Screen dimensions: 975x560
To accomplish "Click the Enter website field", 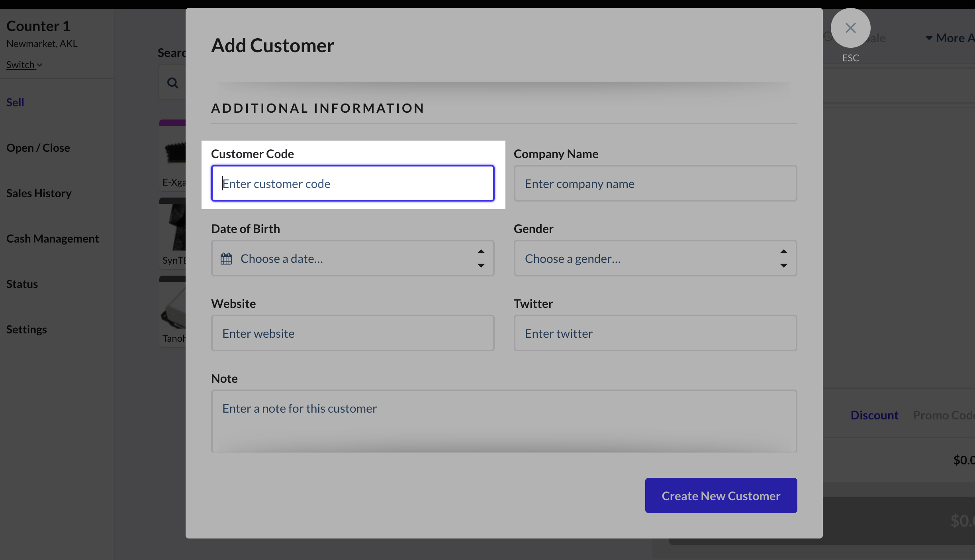I will pos(352,333).
